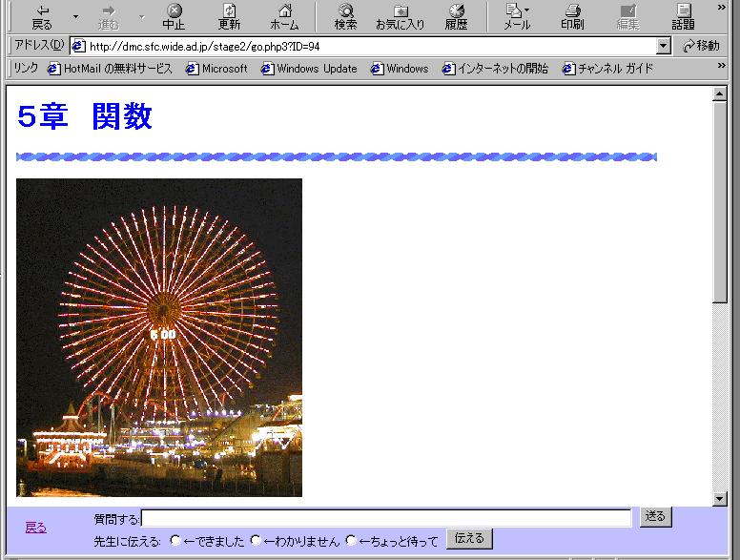Open チャンネル ガイド links shortcut

pos(608,69)
